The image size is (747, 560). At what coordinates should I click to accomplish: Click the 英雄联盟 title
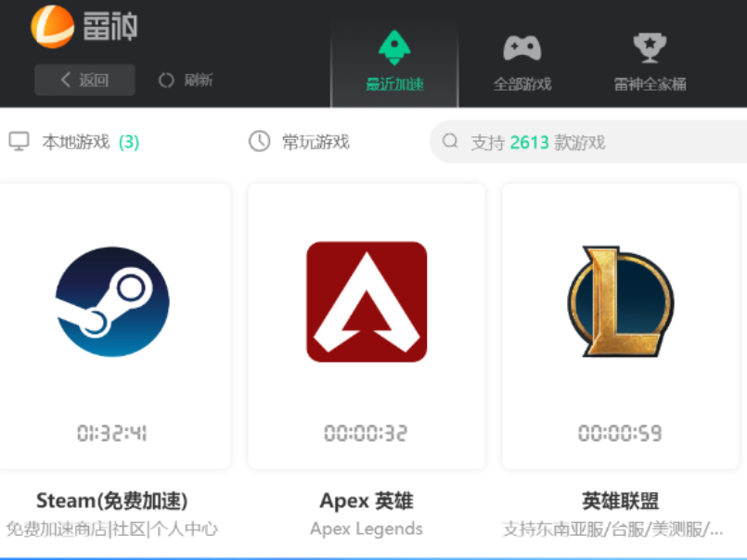[x=620, y=501]
